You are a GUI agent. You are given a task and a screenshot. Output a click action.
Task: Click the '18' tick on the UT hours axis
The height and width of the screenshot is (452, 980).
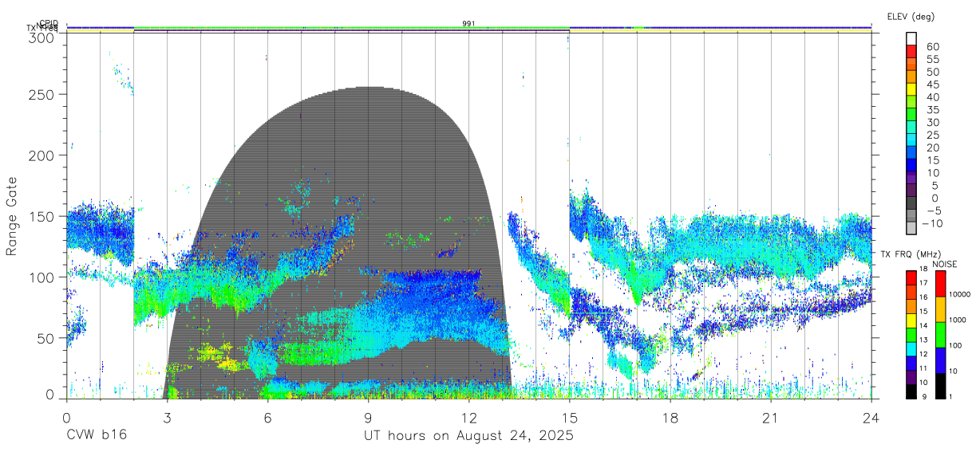click(x=670, y=419)
